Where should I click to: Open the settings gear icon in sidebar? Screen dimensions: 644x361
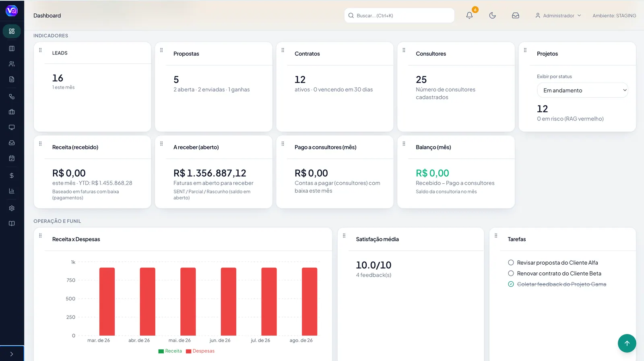12,208
